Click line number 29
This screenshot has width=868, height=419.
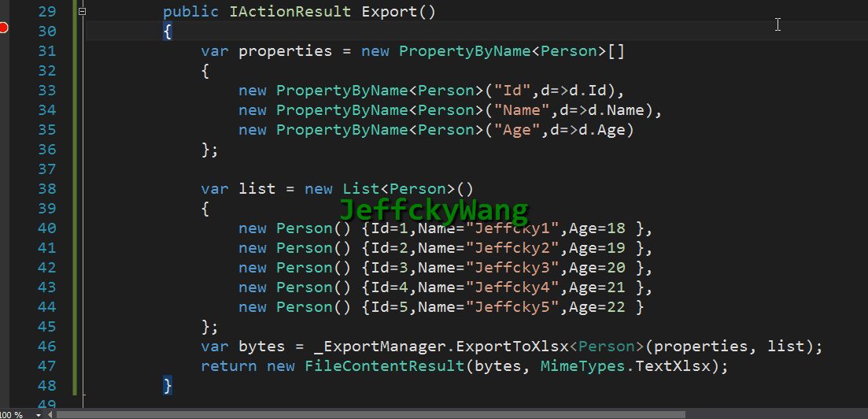click(x=47, y=12)
